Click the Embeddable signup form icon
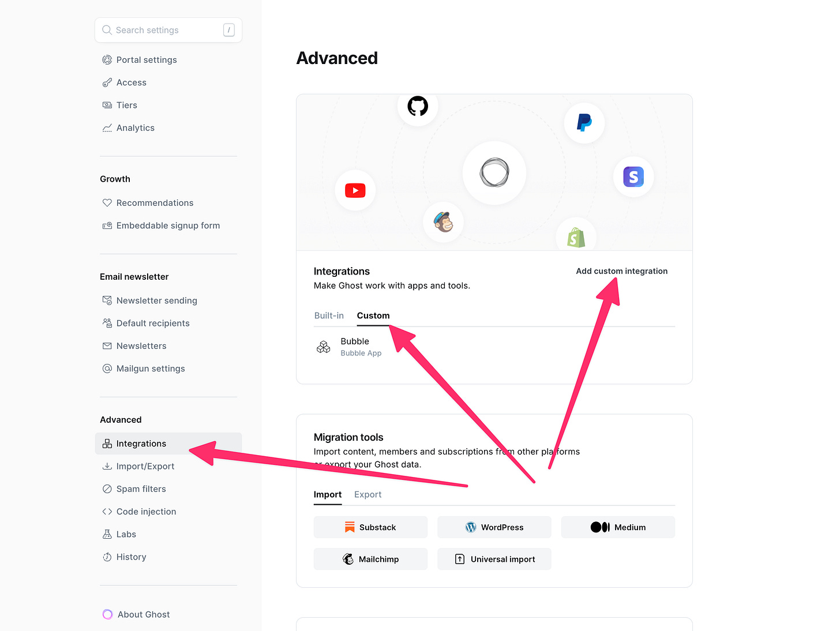Viewport: 840px width, 631px height. click(x=107, y=226)
